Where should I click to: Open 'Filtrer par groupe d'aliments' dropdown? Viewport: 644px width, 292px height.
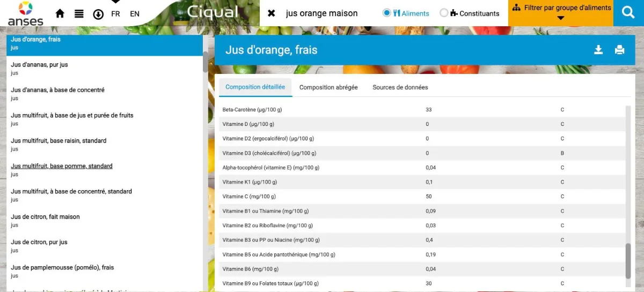tap(561, 13)
